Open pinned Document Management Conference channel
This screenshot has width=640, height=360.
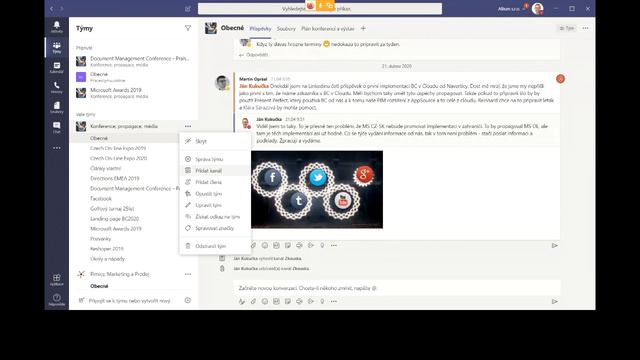pos(133,61)
